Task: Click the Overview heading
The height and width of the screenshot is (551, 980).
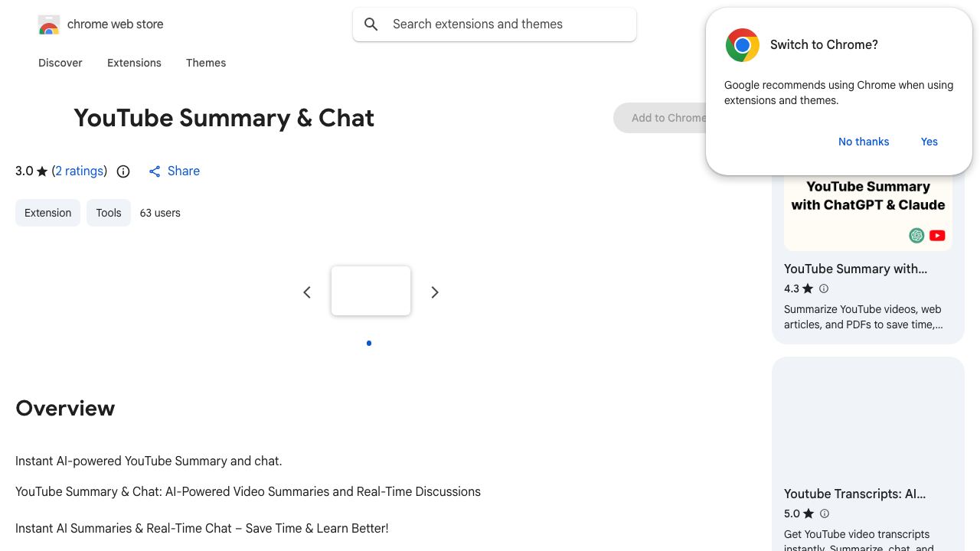Action: pos(65,409)
